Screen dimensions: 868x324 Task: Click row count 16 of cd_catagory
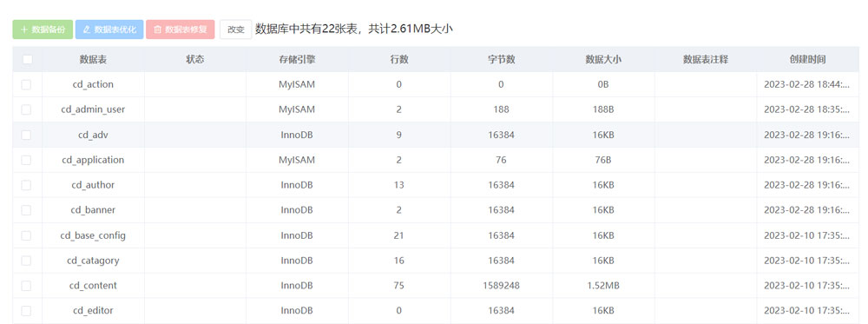coord(399,261)
